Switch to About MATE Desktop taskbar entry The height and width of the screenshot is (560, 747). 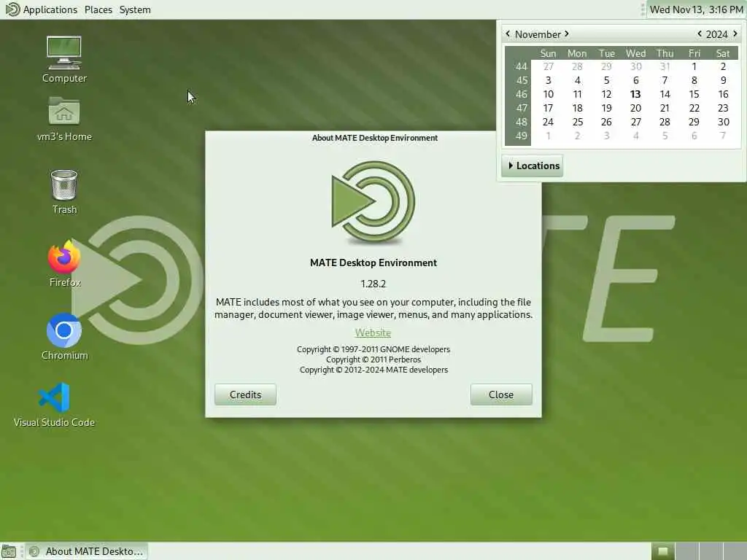pyautogui.click(x=87, y=551)
